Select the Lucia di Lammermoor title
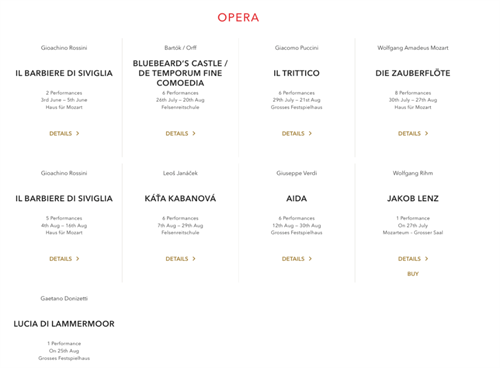This screenshot has width=500, height=368. tap(64, 324)
